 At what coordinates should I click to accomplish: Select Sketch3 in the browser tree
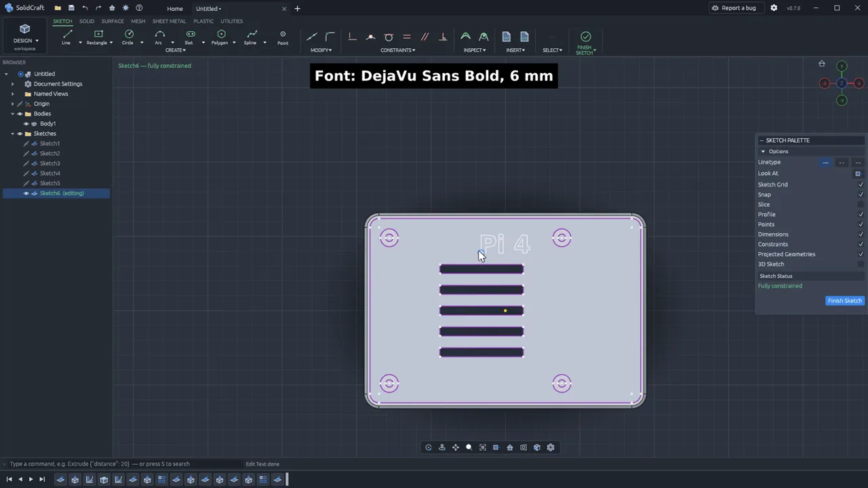50,163
